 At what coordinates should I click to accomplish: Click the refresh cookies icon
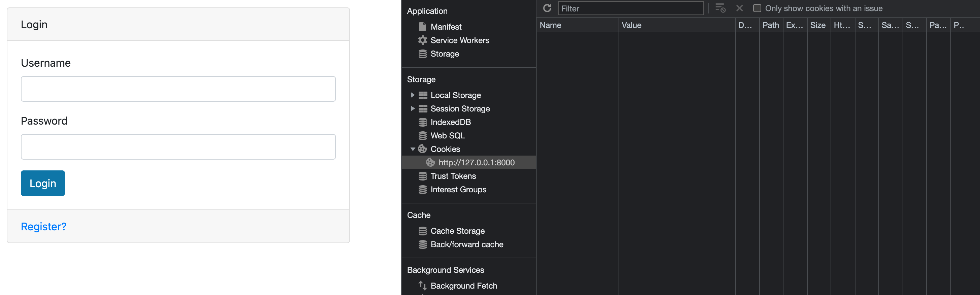pos(547,8)
